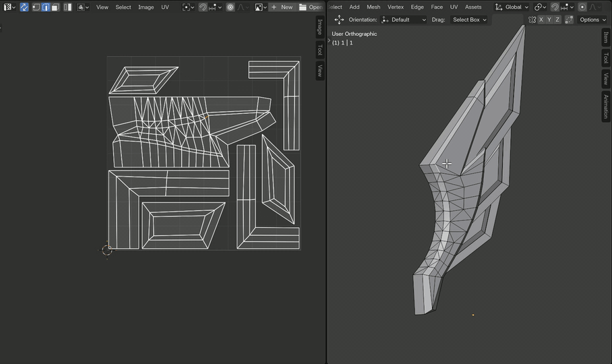Screen dimensions: 612x364
Task: Click the New image button
Action: pyautogui.click(x=282, y=7)
